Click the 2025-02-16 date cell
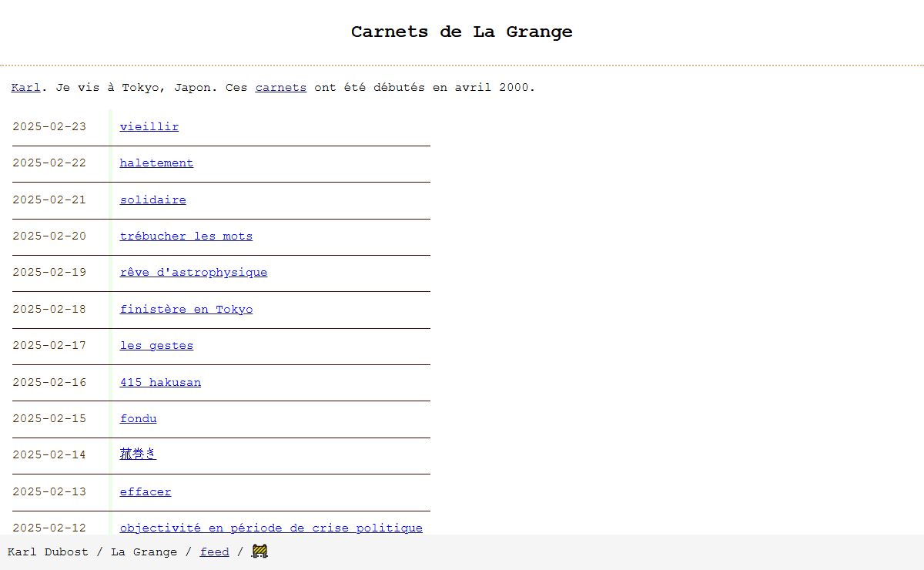Viewport: 924px width, 570px height. [49, 383]
